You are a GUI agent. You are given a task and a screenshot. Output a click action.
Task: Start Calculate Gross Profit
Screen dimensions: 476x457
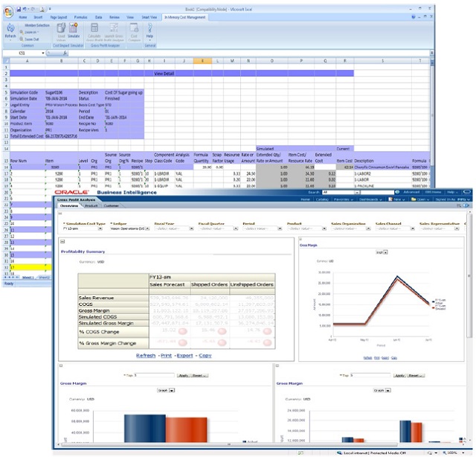click(x=94, y=31)
